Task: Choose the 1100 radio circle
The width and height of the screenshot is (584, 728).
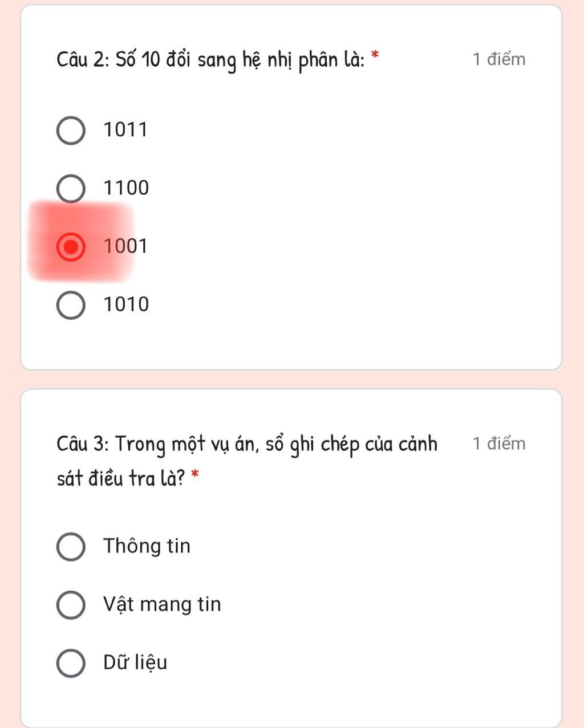Action: [71, 188]
